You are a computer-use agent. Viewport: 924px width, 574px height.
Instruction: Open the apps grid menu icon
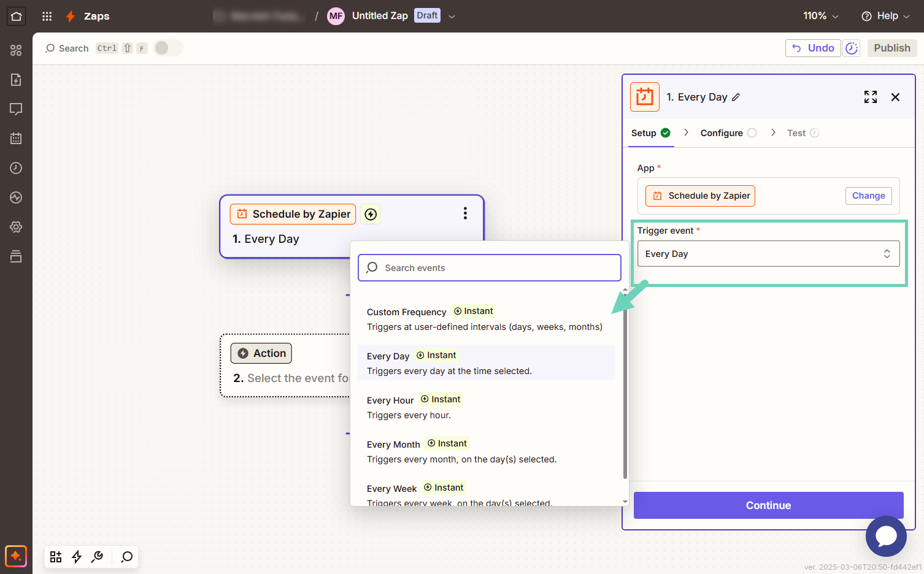[x=47, y=16]
